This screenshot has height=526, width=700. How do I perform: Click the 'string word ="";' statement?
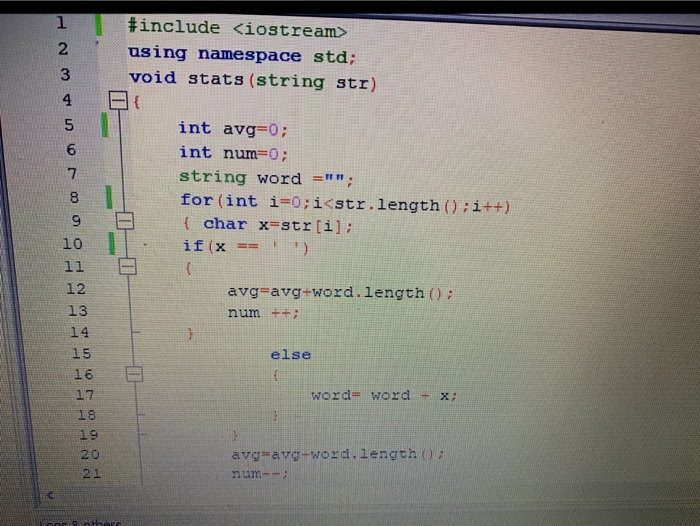pyautogui.click(x=267, y=178)
